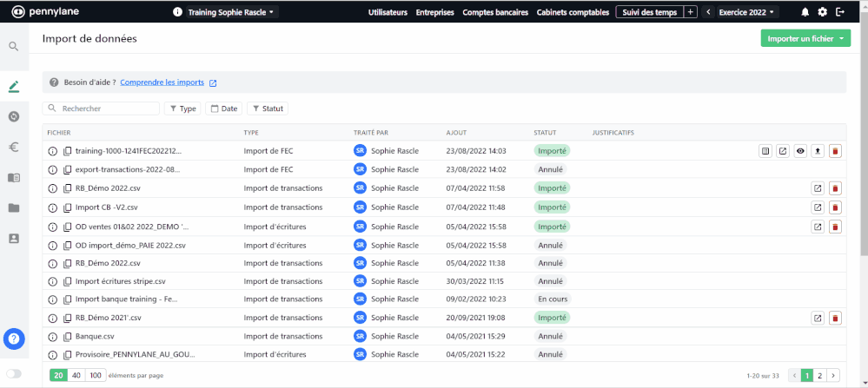Open the Utilisateurs menu item
868x388 pixels.
388,13
